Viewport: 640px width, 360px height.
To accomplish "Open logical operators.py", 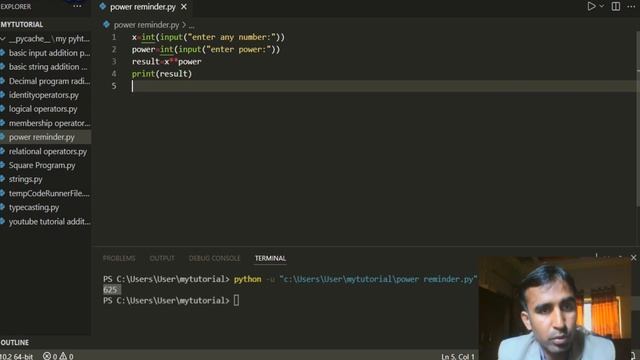I will 45,109.
